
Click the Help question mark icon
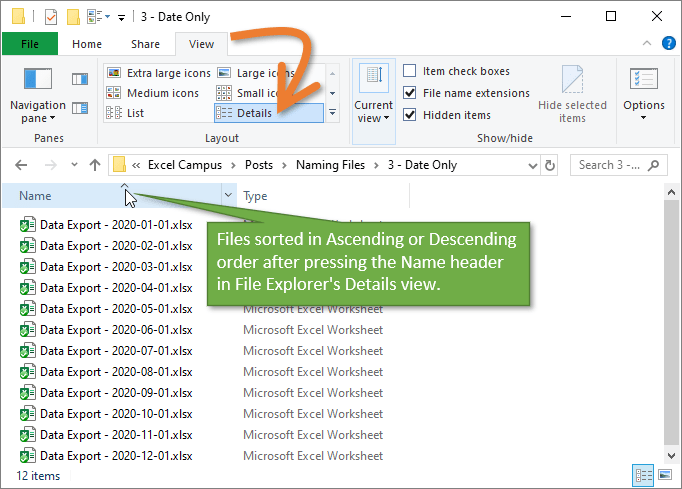667,44
